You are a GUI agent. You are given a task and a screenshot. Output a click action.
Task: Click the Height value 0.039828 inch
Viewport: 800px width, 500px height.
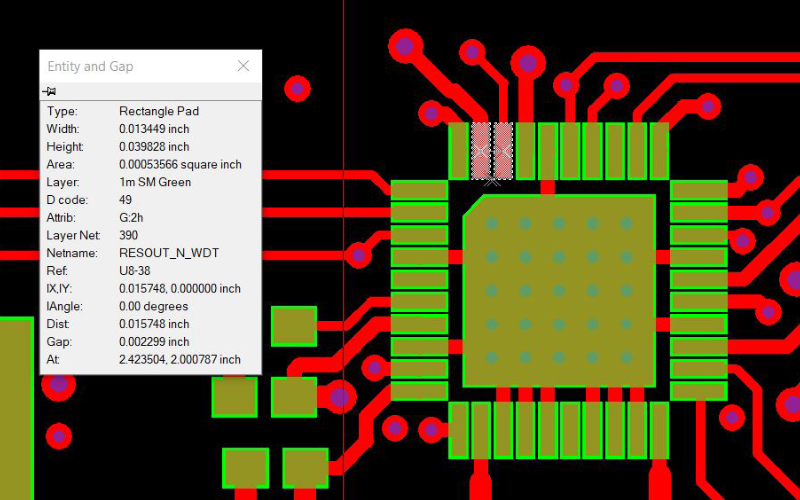[x=154, y=147]
